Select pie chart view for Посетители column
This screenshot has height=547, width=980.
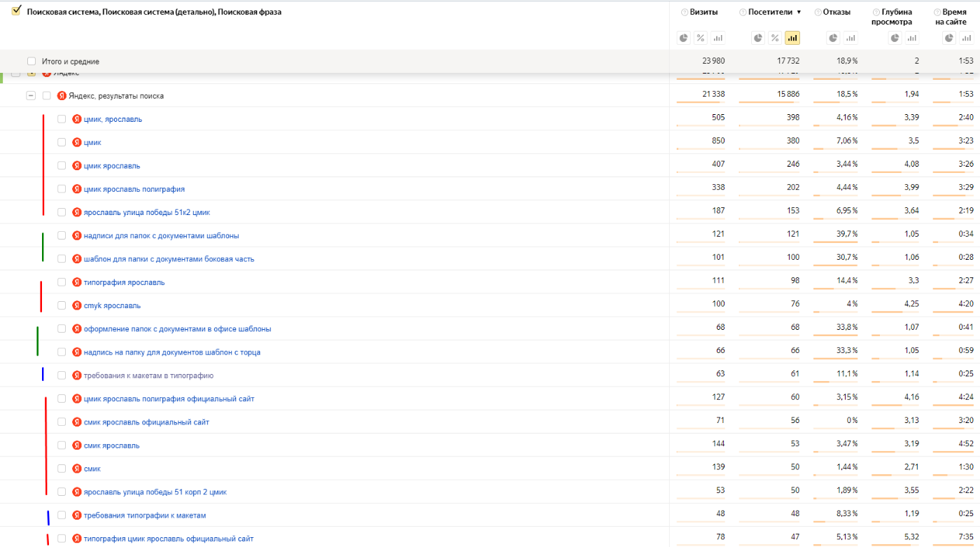click(758, 38)
